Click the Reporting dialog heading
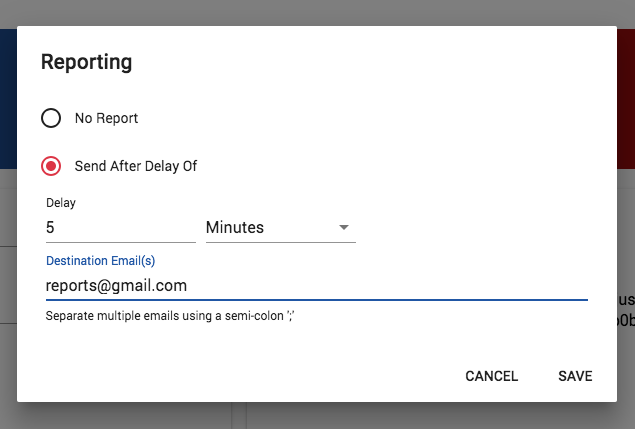Screen dimensions: 635x429 (x=87, y=62)
